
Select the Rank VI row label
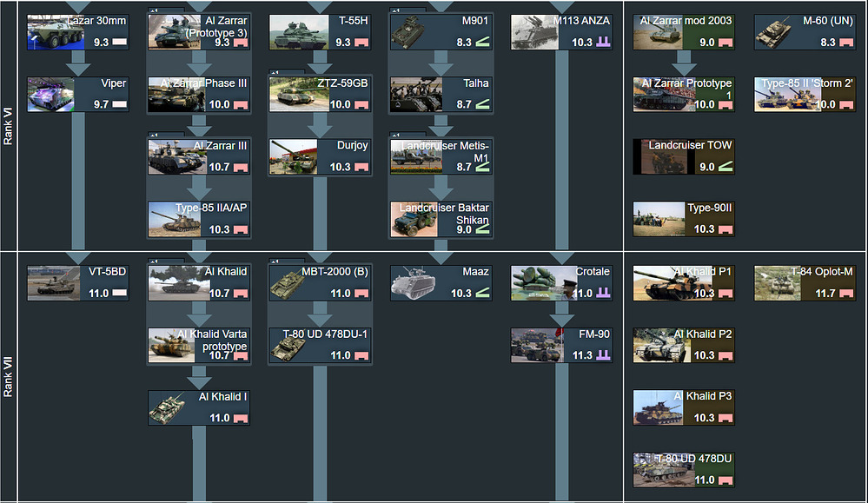(9, 126)
